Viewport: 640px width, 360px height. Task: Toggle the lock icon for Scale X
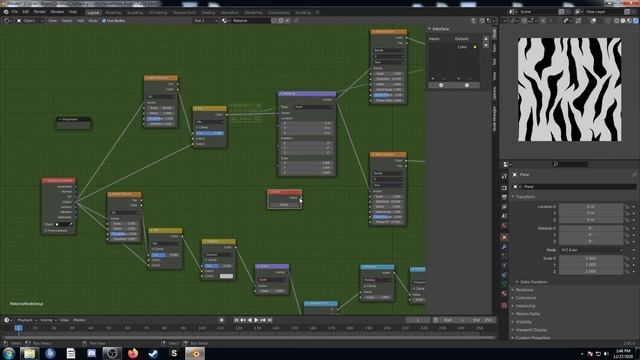(627, 258)
